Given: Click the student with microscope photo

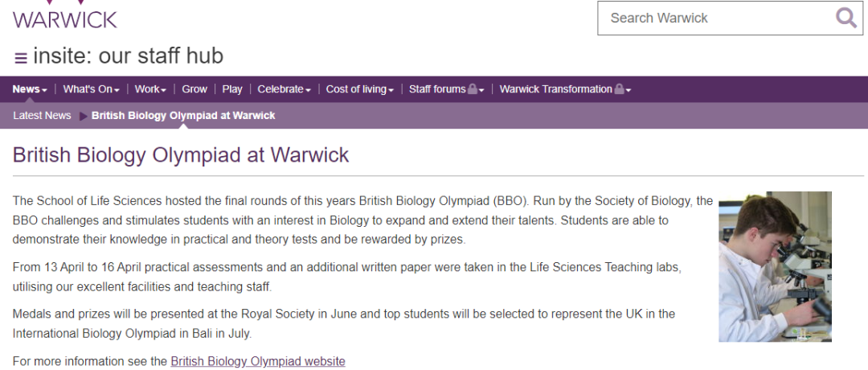Looking at the screenshot, I should pos(775,266).
